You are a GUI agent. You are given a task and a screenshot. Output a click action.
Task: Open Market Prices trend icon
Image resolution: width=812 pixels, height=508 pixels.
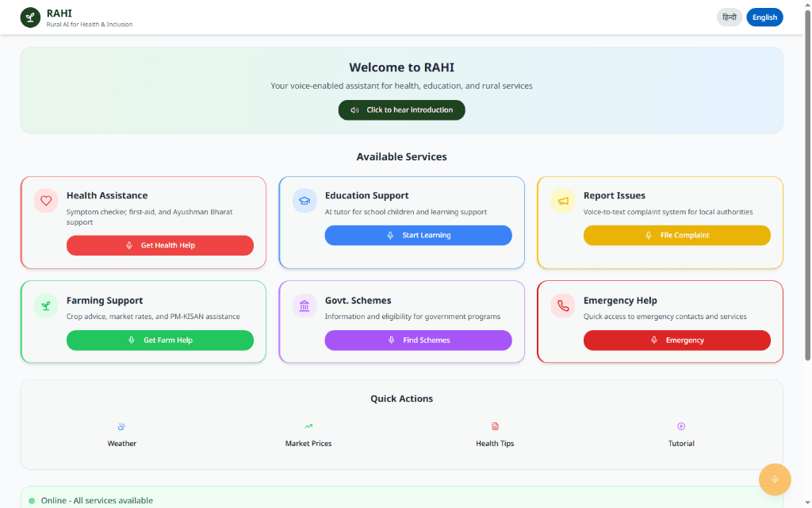[x=308, y=426]
